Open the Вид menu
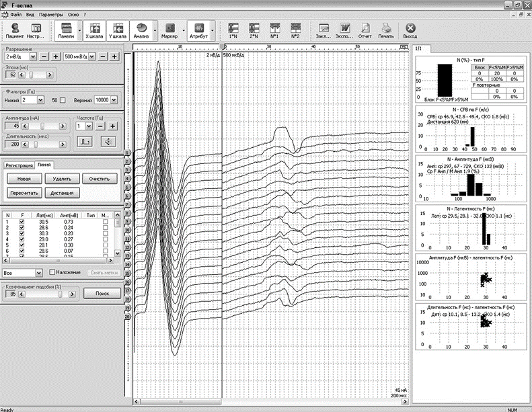Image resolution: width=532 pixels, height=412 pixels. [30, 15]
